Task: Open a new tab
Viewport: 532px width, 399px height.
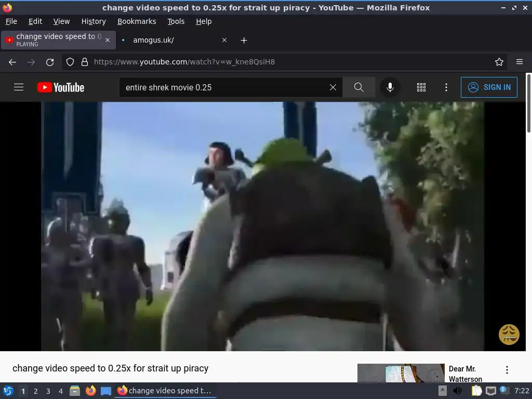Action: (244, 40)
